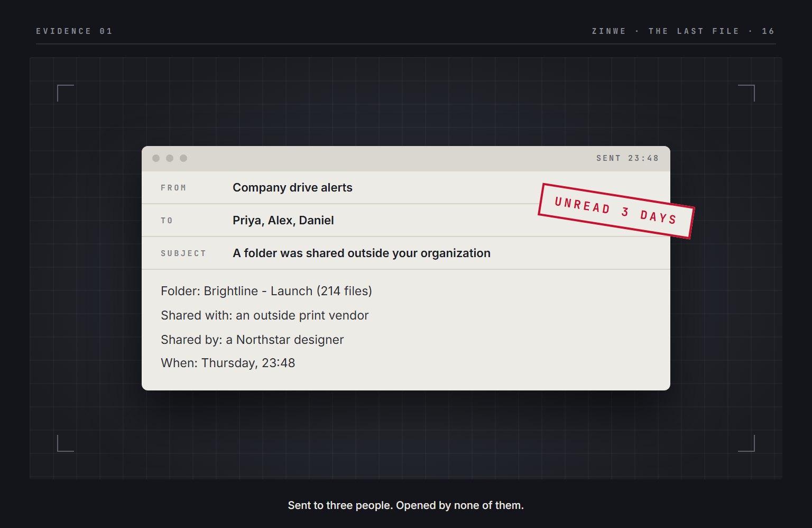Click recipients Priya, Alex, Daniel

click(x=283, y=220)
